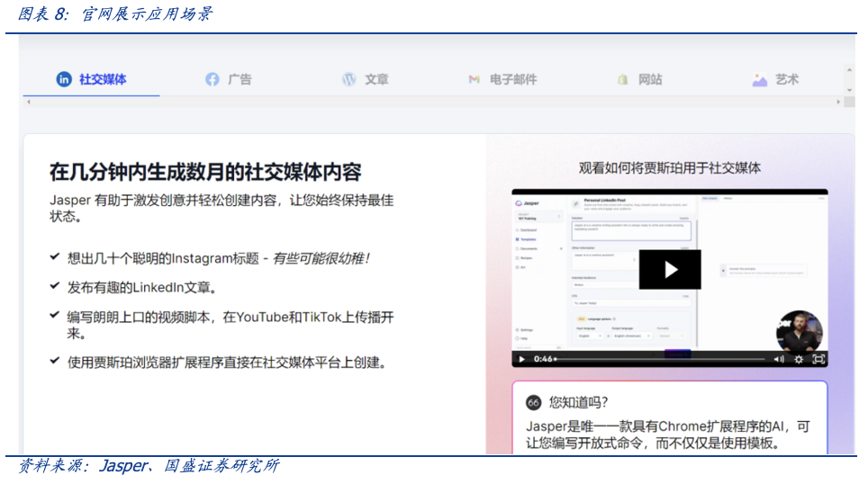Open the 电子邮件 tab
The width and height of the screenshot is (868, 484).
click(512, 79)
